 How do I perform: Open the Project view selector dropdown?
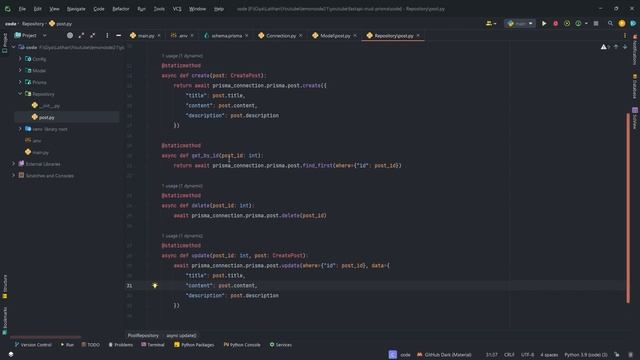(x=31, y=36)
